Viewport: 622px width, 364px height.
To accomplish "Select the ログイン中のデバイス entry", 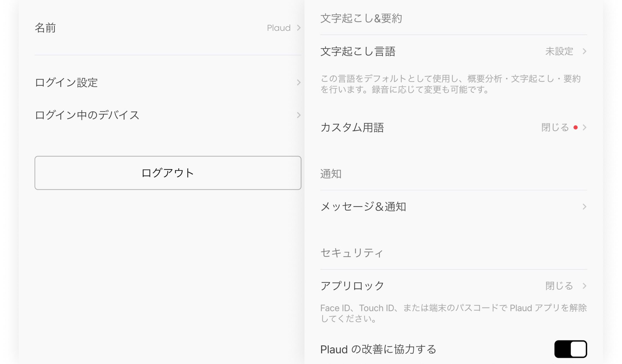I will click(x=87, y=115).
